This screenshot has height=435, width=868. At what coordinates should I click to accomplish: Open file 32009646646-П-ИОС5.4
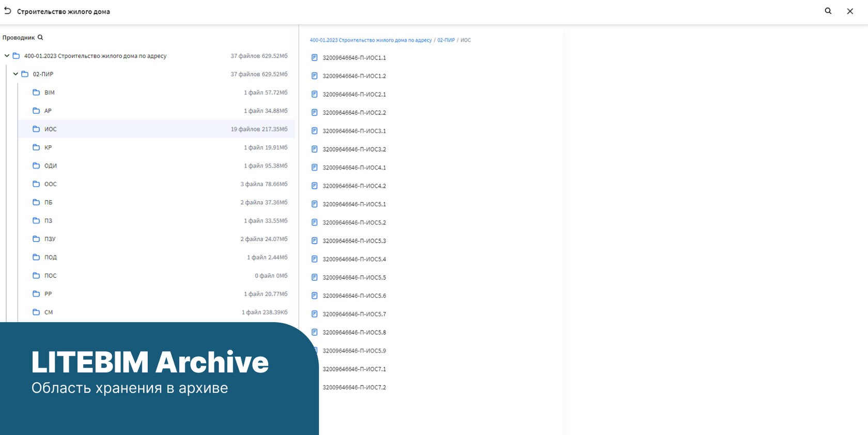[x=354, y=259]
